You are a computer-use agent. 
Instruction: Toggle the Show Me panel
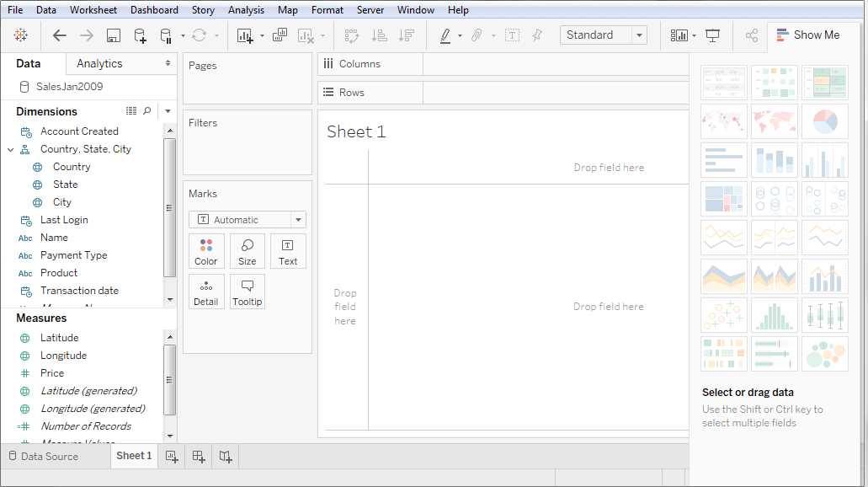pos(808,35)
